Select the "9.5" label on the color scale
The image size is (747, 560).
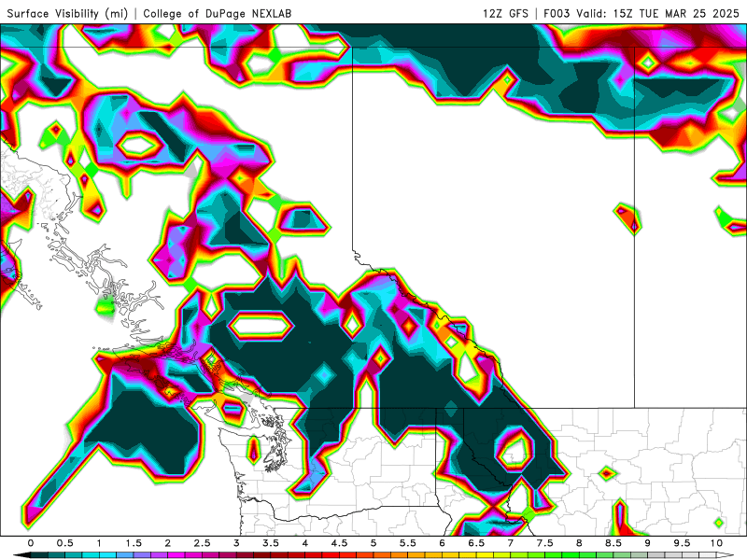coord(683,543)
